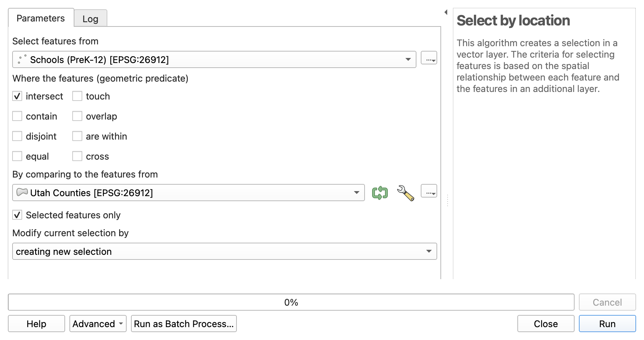The image size is (644, 340).
Task: Click the 'Select by location' help heading
Action: (513, 21)
